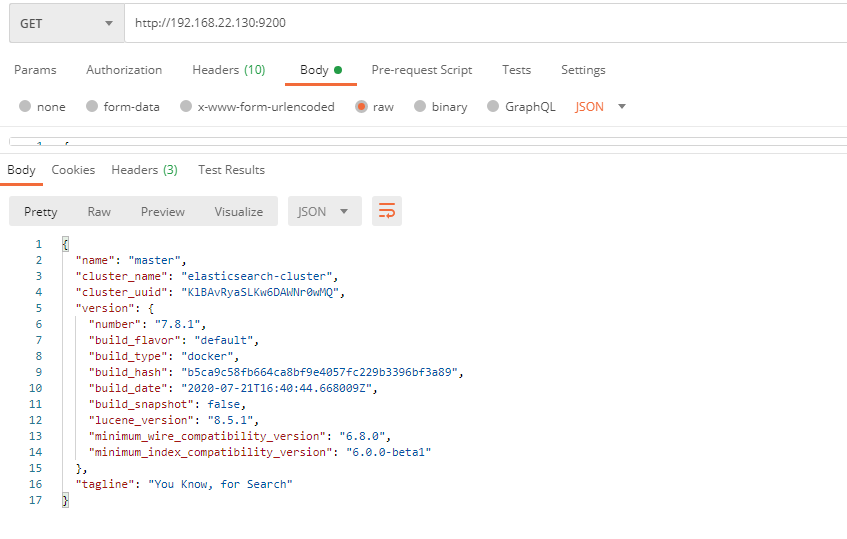Select x-www-form-urlencoded body type

[186, 106]
